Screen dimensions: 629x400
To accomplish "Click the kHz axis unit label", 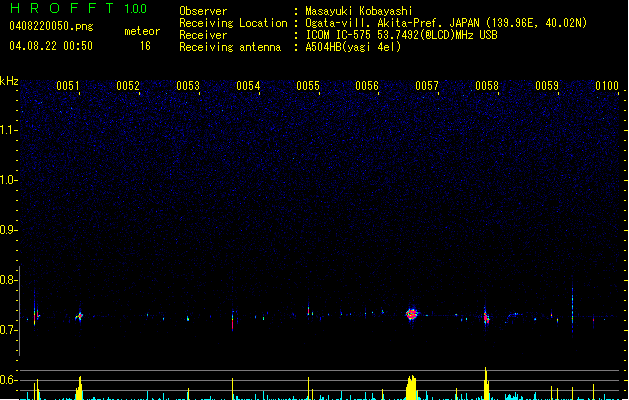I will [x=9, y=81].
